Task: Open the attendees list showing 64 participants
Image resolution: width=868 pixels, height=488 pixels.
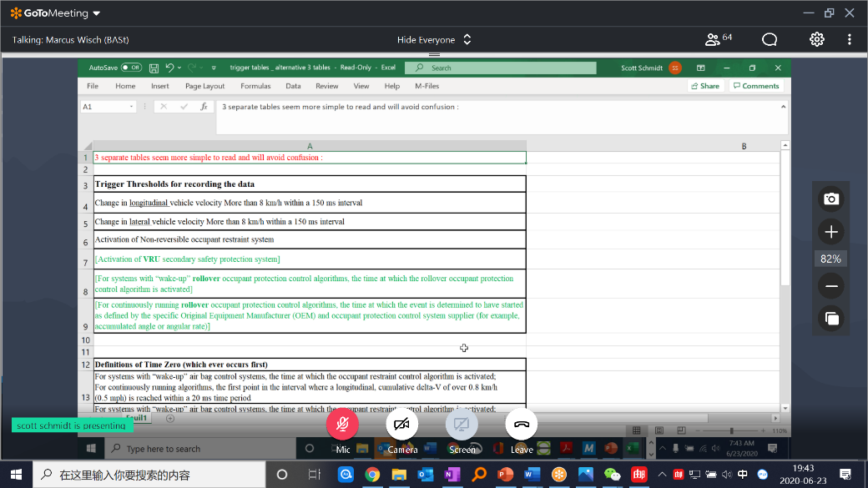Action: (718, 39)
